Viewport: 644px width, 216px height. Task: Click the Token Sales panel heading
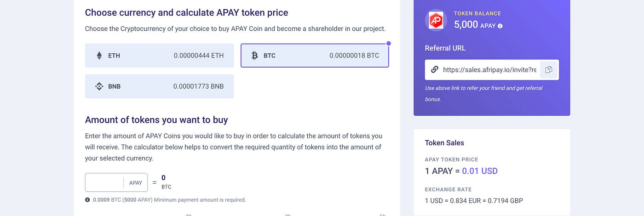(x=444, y=143)
